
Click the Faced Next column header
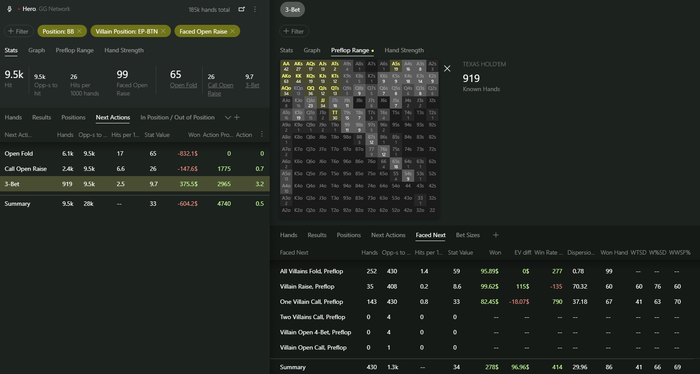point(294,252)
